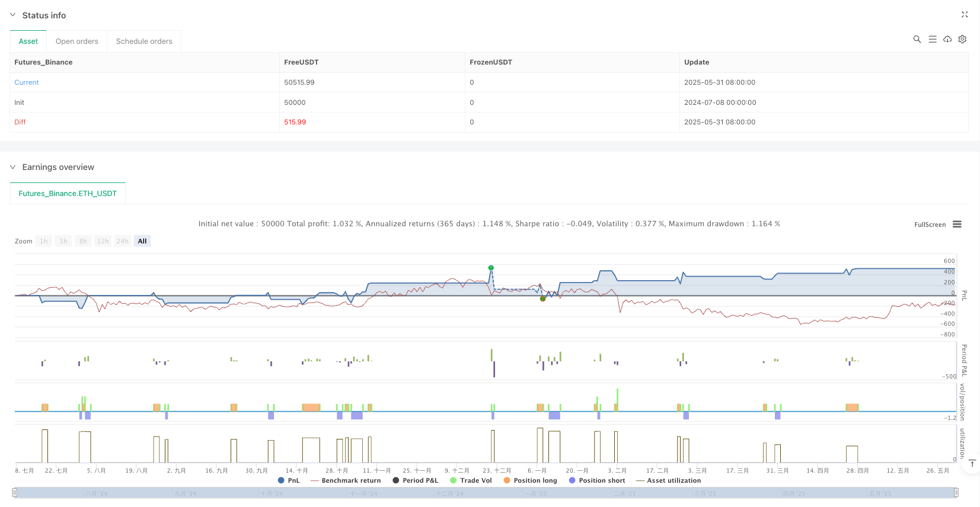Switch to the Open orders tab
Screen dimensions: 980x507
click(x=77, y=41)
